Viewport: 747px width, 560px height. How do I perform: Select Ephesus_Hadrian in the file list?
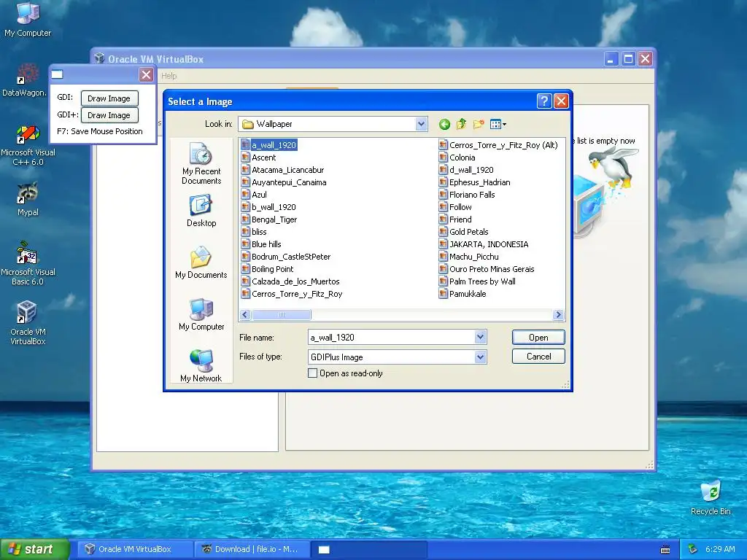(x=474, y=182)
